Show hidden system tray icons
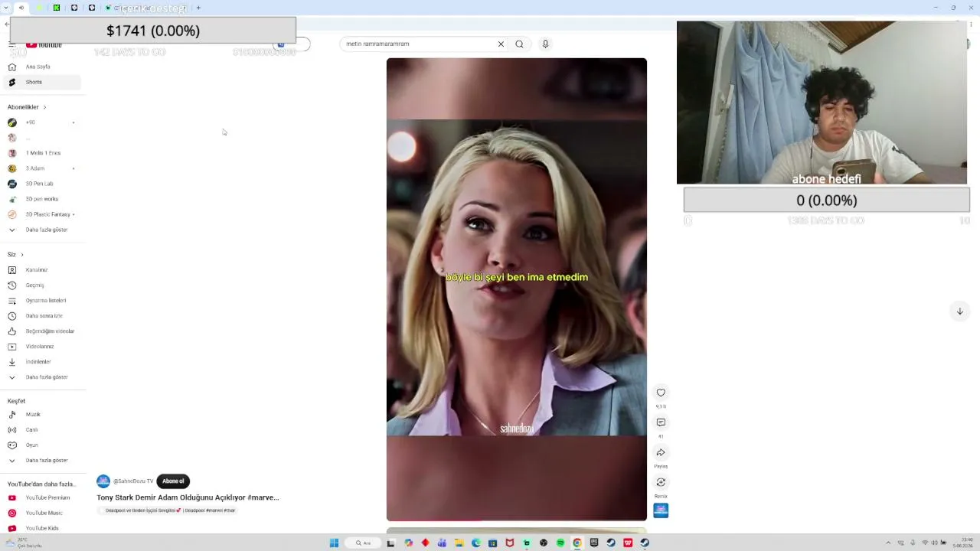The width and height of the screenshot is (980, 551). point(889,543)
